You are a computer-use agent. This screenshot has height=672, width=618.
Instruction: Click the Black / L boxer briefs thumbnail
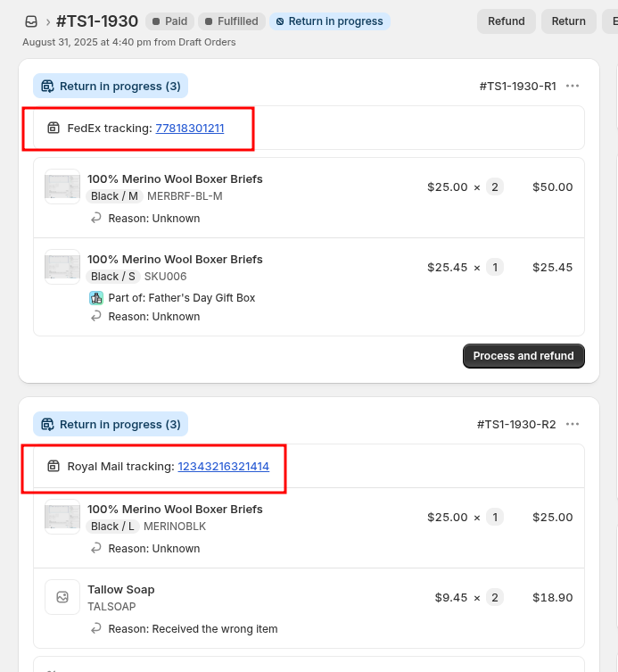click(62, 517)
